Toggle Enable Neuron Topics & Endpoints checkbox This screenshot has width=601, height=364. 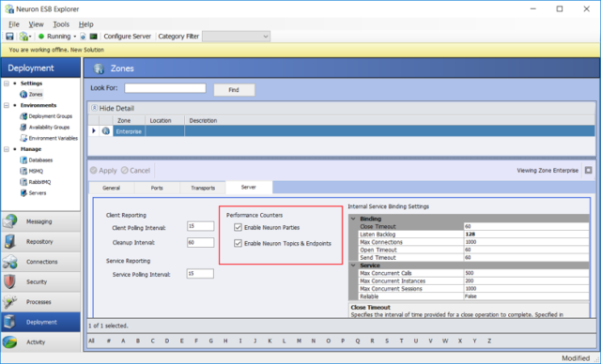[238, 243]
